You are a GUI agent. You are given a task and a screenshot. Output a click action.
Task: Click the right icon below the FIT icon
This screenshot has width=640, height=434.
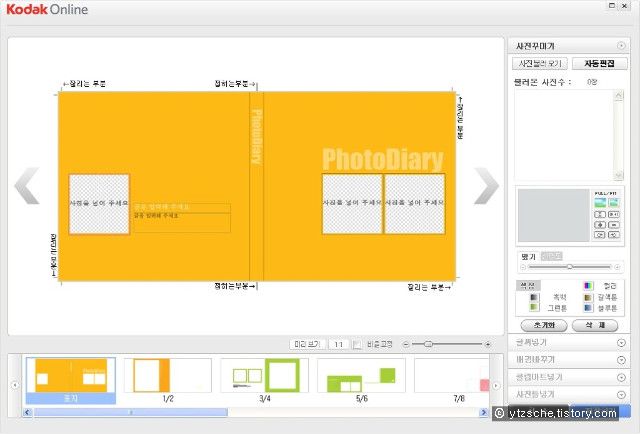pyautogui.click(x=614, y=214)
